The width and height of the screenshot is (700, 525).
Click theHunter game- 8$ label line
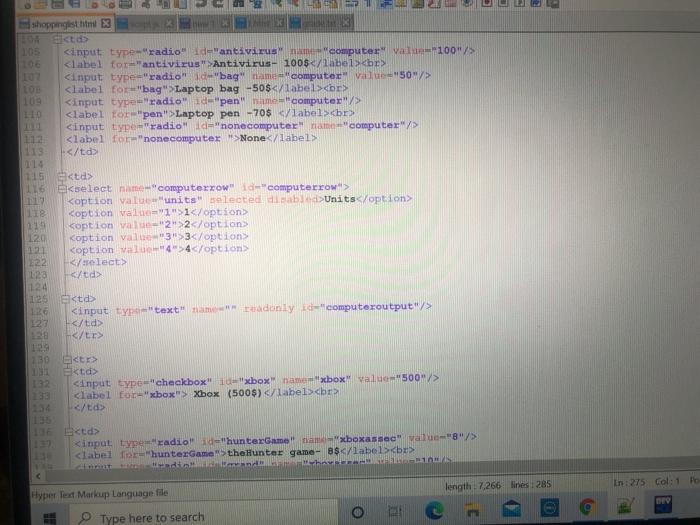245,453
